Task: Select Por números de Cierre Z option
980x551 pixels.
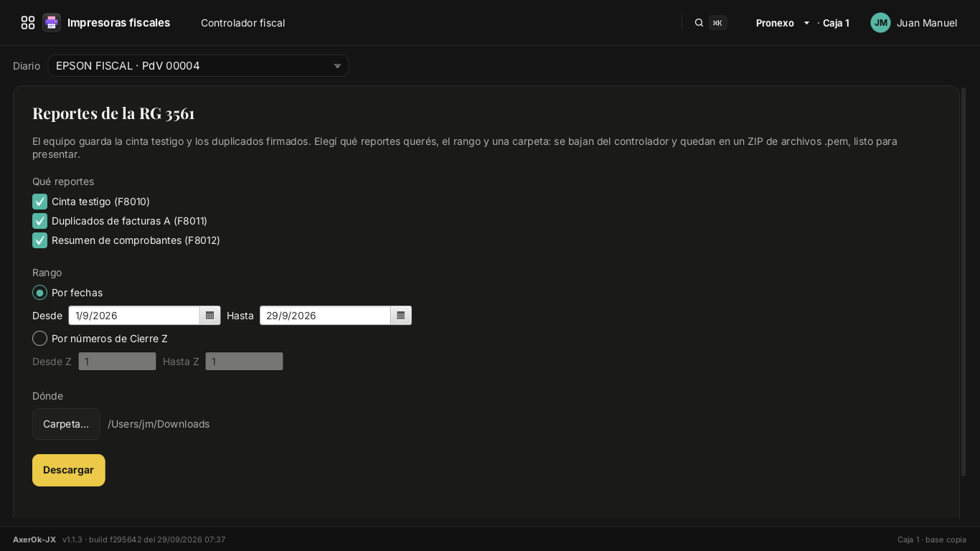Action: (x=40, y=339)
